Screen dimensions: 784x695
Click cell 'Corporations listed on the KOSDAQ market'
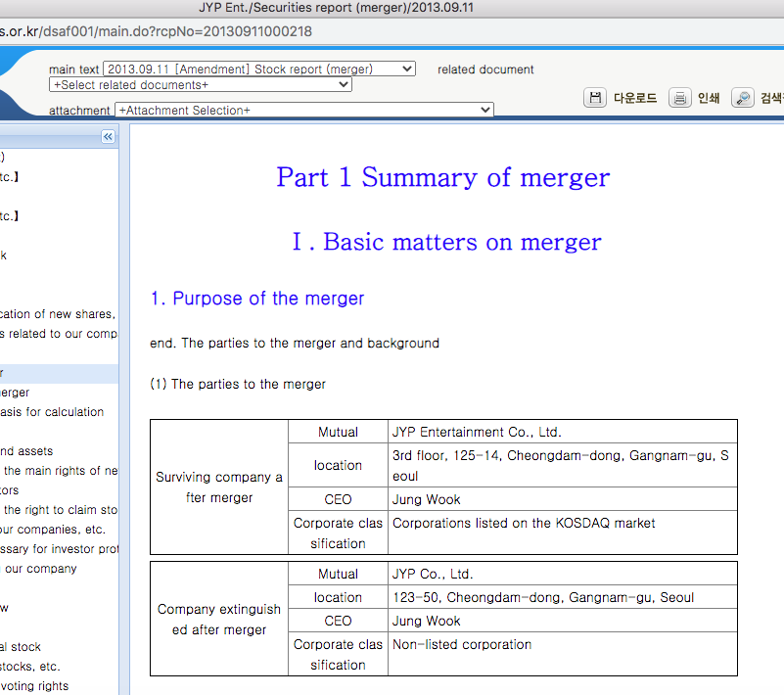tap(563, 533)
